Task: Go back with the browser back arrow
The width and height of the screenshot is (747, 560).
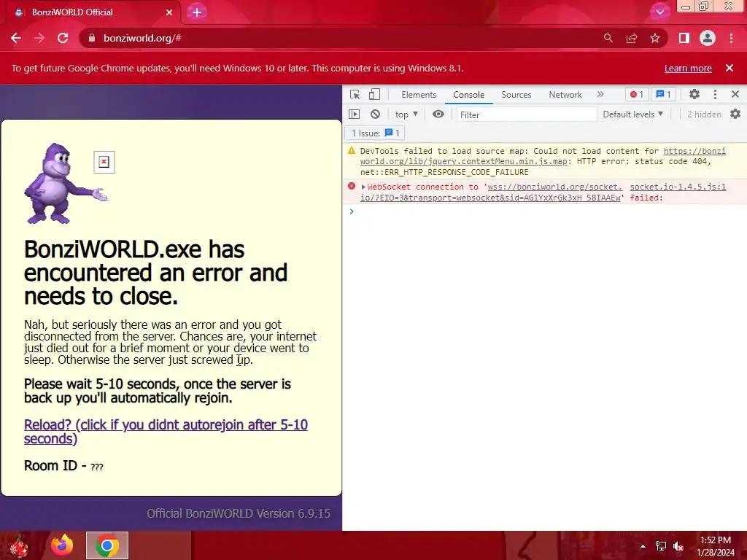Action: [x=16, y=38]
